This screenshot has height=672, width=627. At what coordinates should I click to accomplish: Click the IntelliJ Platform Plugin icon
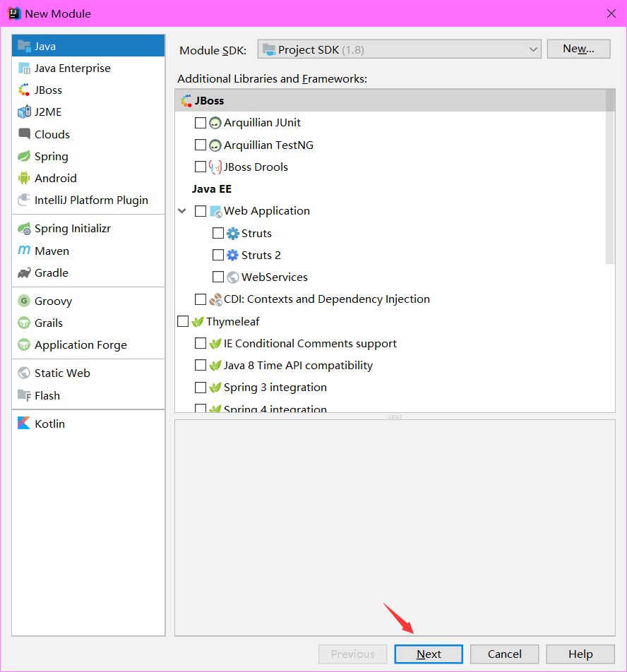24,200
